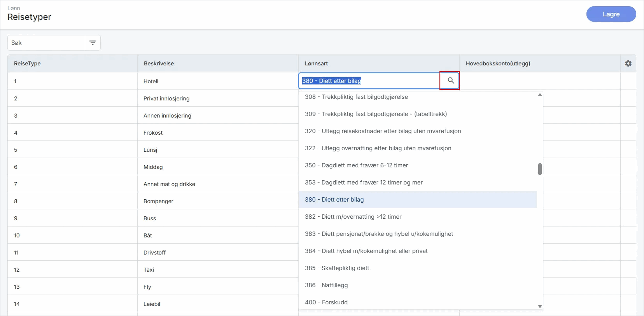Click the Lønnsart text input showing 380

click(x=369, y=81)
